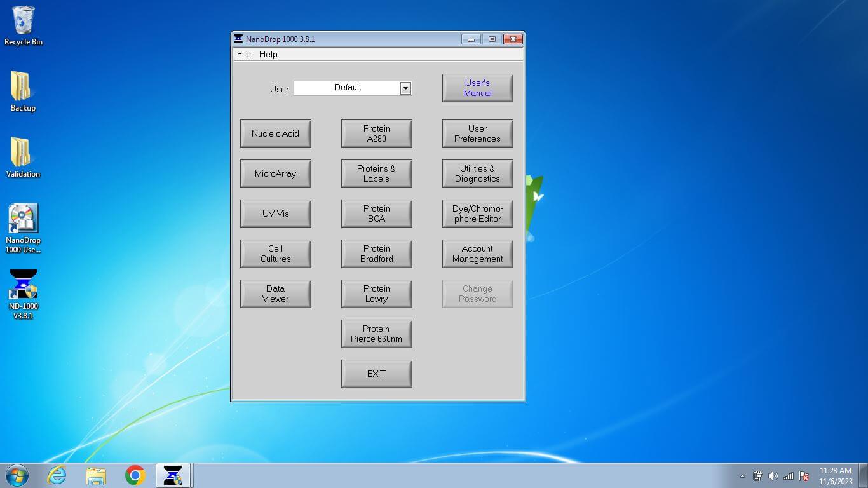Click the NanoDrop taskbar icon
The image size is (868, 488).
[x=173, y=475]
